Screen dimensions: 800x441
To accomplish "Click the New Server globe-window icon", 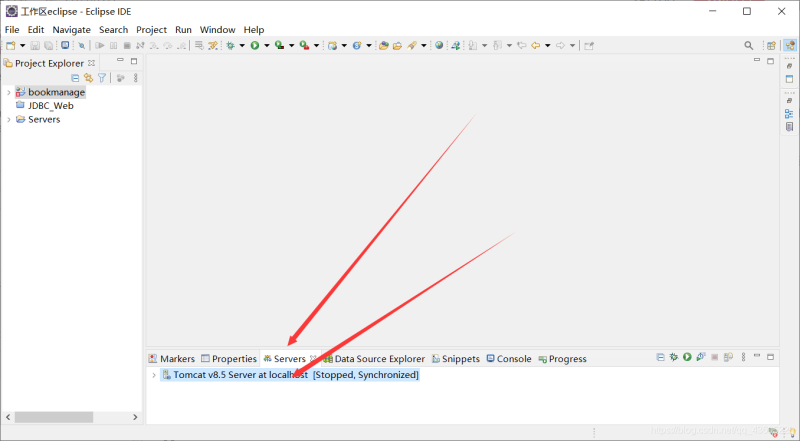I will [x=333, y=45].
